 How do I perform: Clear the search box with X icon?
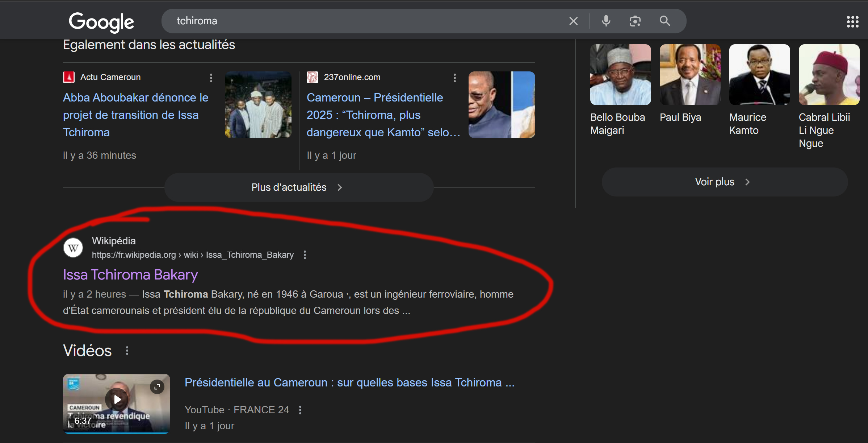pos(573,21)
